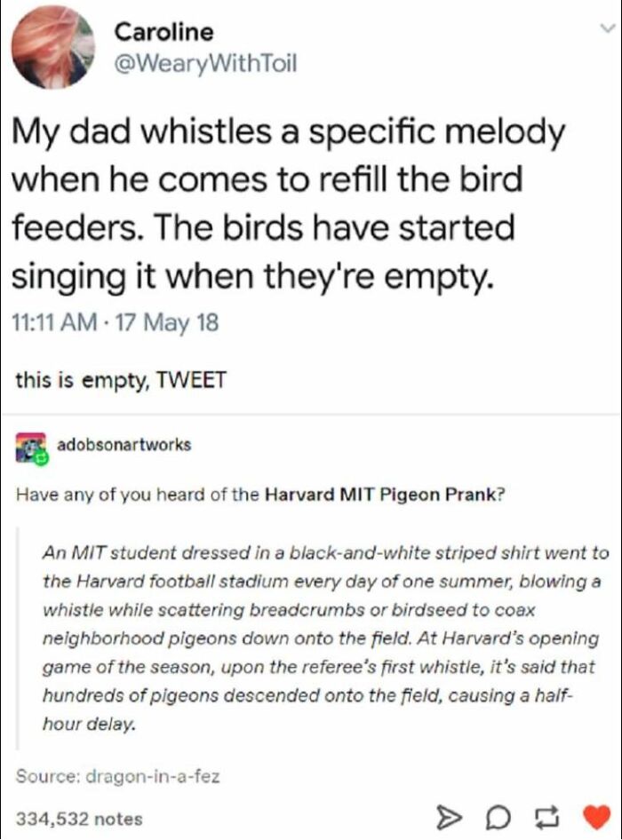622x840 pixels.
Task: Click the "this is empty, TWEET" caption
Action: coord(122,380)
